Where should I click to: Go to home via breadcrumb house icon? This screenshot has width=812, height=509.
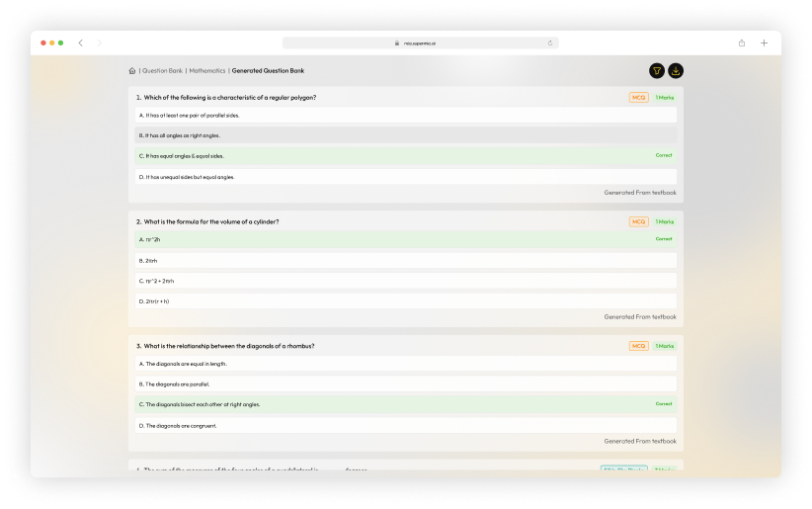(x=132, y=71)
